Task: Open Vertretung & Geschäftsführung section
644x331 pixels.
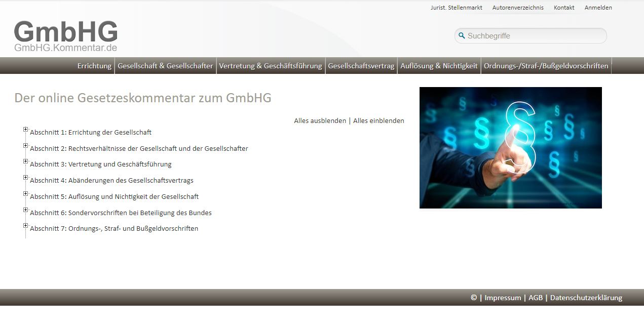Action: (x=271, y=65)
